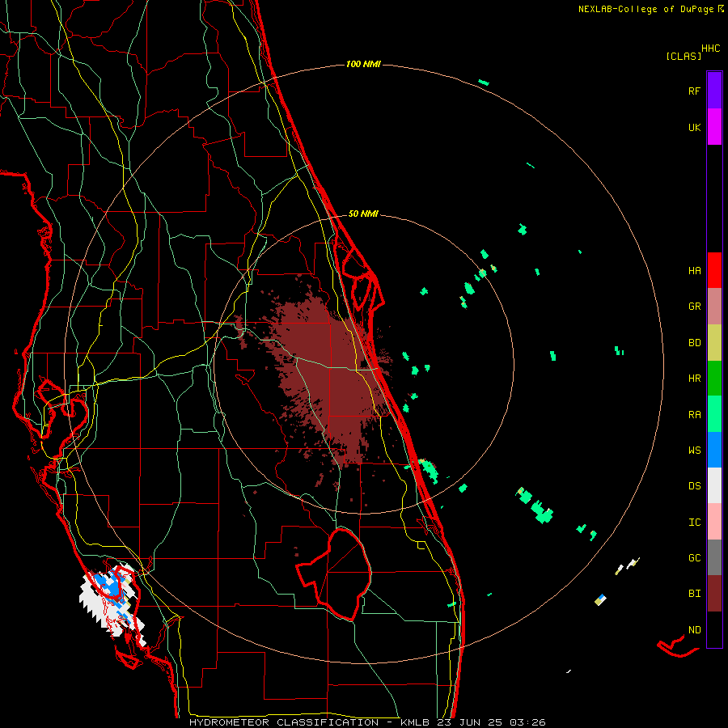Click the 50 NMI range ring label
The image size is (728, 728).
coord(363,214)
